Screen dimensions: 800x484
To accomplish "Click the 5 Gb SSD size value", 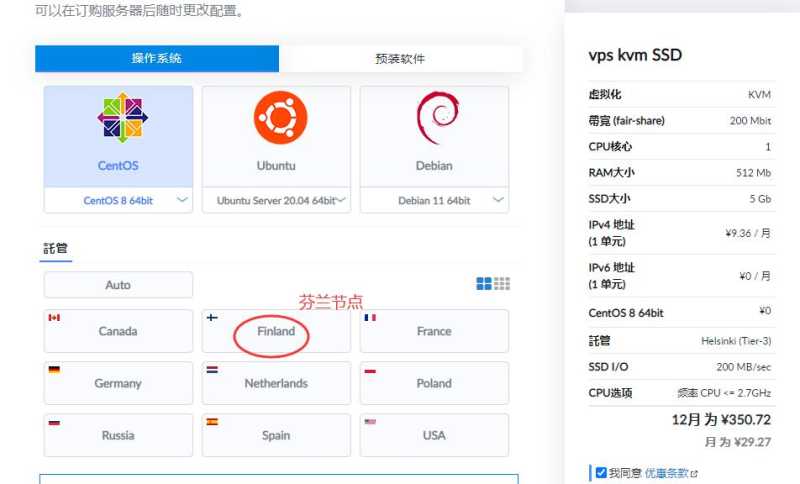I will click(760, 199).
